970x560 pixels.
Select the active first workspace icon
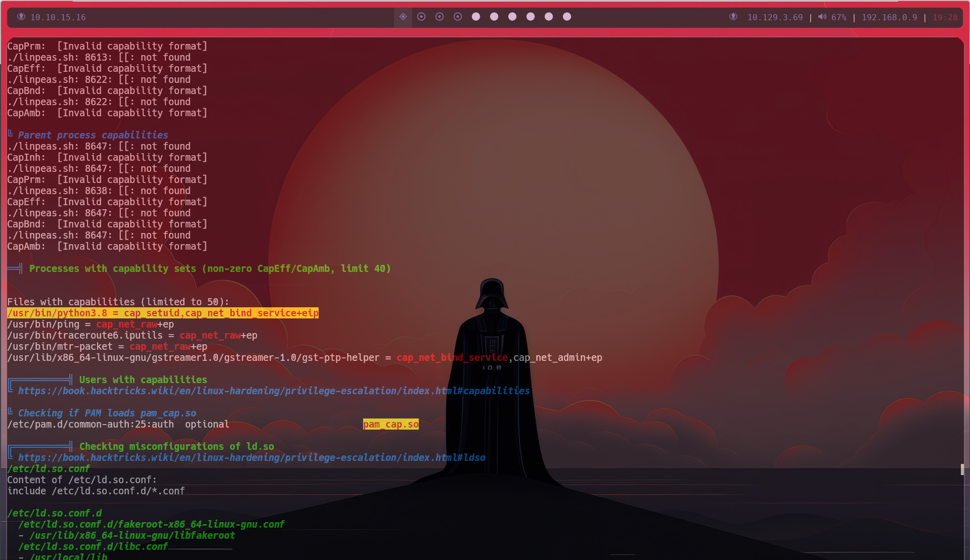[x=403, y=17]
